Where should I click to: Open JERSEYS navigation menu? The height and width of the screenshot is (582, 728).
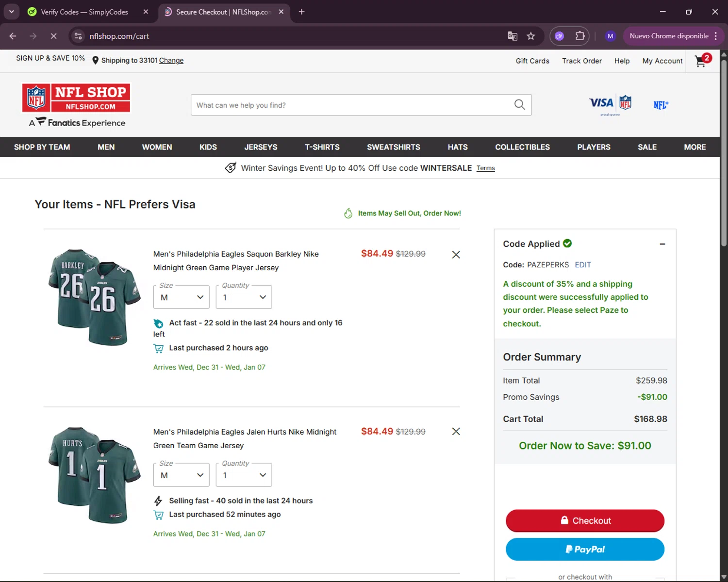[x=261, y=147]
